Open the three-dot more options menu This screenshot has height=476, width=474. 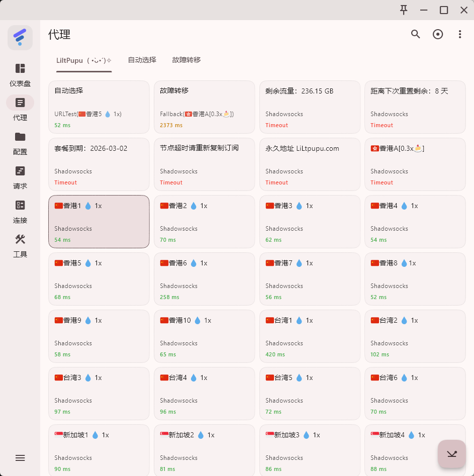(x=459, y=34)
